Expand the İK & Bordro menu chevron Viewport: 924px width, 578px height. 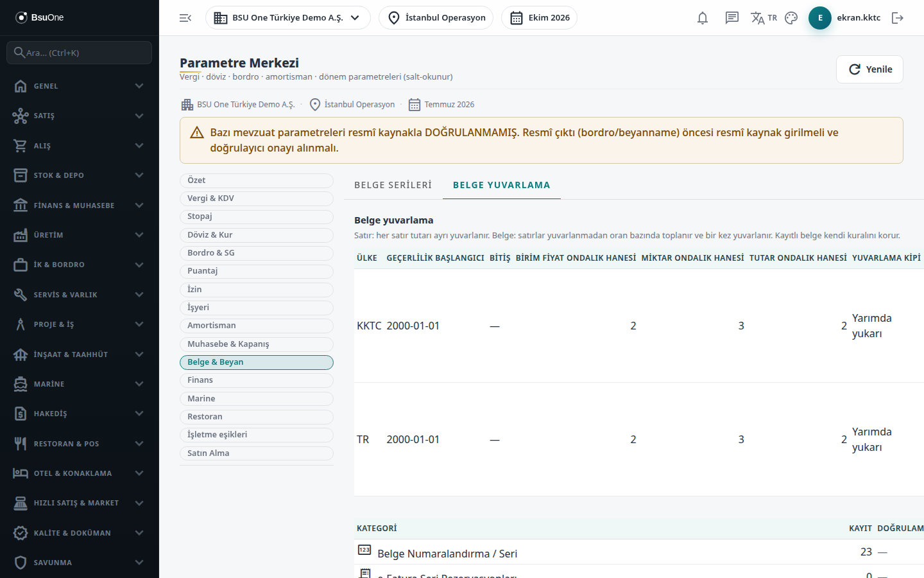tap(139, 265)
